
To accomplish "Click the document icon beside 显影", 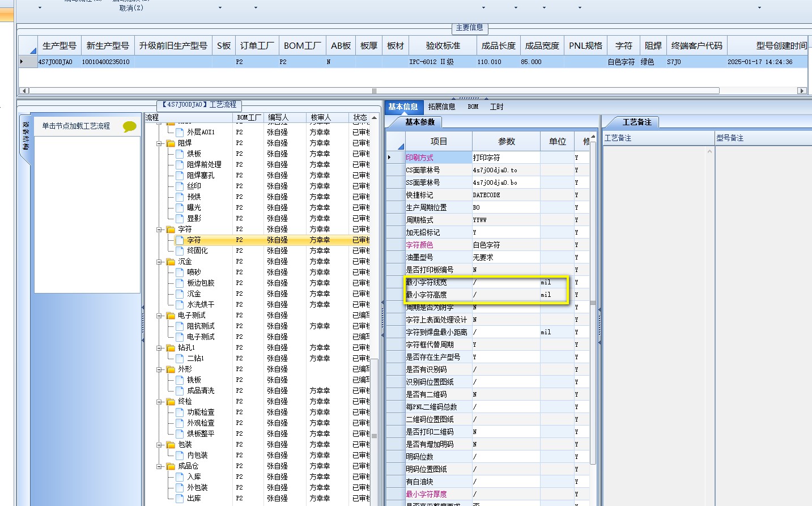I will click(x=180, y=219).
